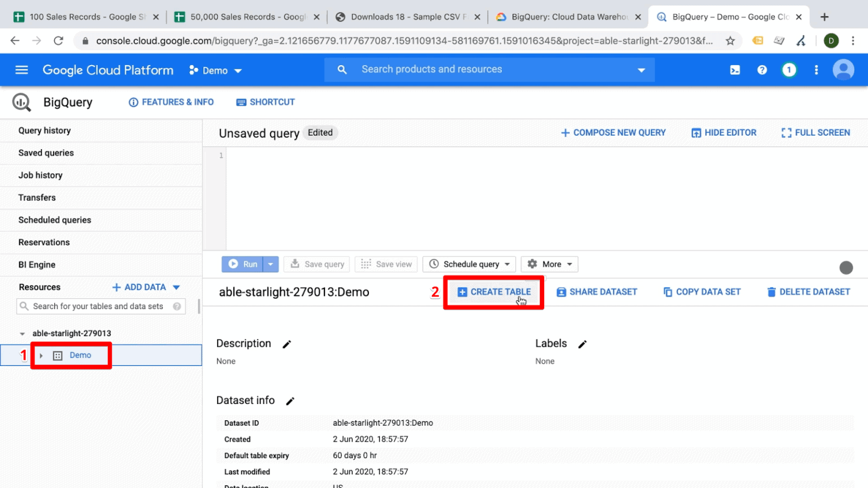Activate Cloud Shell in the top bar
868x488 pixels.
pyautogui.click(x=735, y=69)
